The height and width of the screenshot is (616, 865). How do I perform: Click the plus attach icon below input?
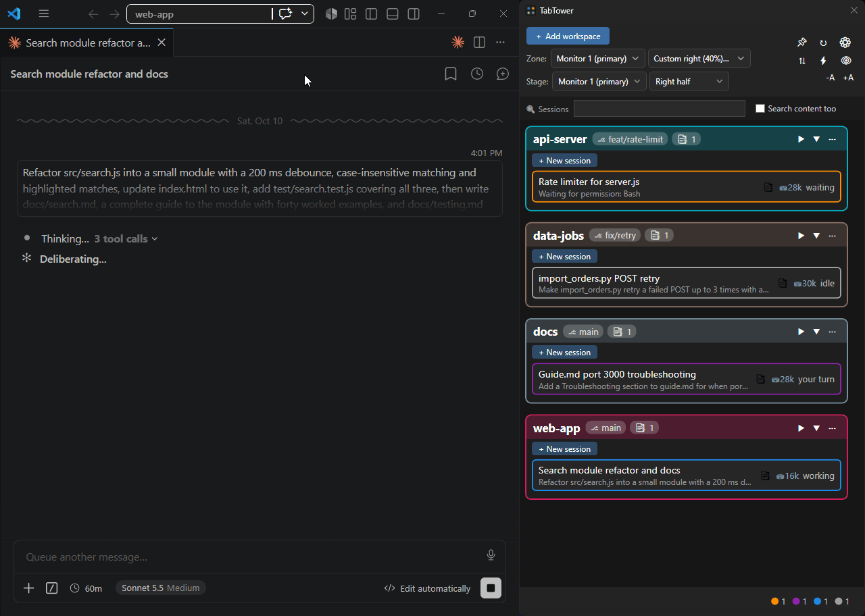click(29, 588)
